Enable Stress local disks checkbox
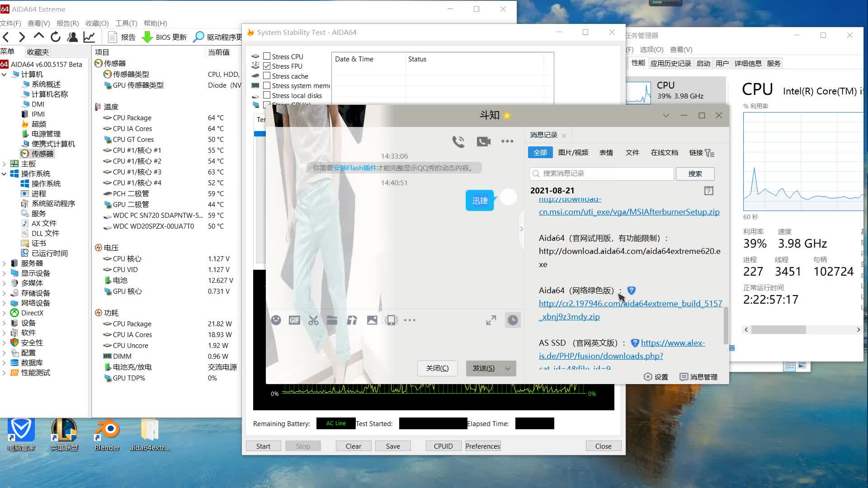The image size is (868, 488). pos(267,95)
